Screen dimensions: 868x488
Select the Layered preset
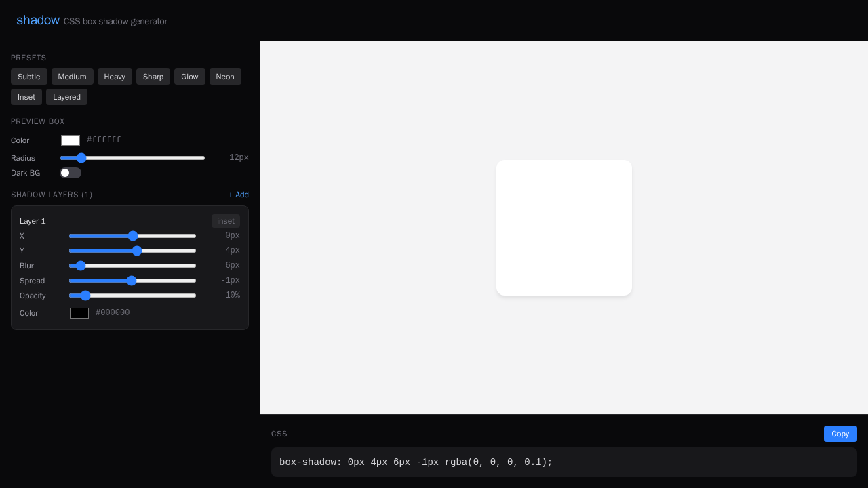[x=66, y=97]
